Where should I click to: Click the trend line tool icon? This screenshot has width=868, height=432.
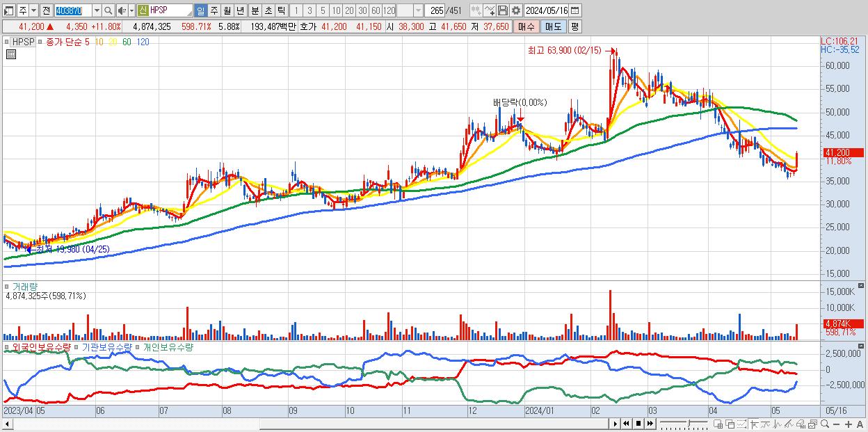click(x=766, y=424)
